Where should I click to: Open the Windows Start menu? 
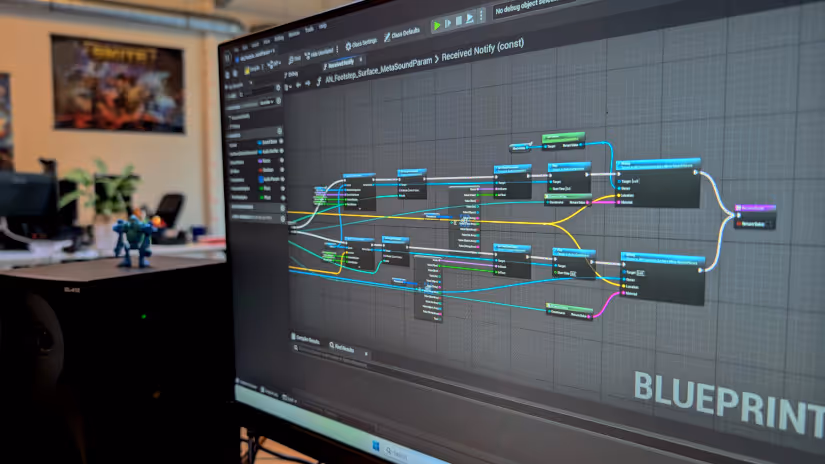376,446
